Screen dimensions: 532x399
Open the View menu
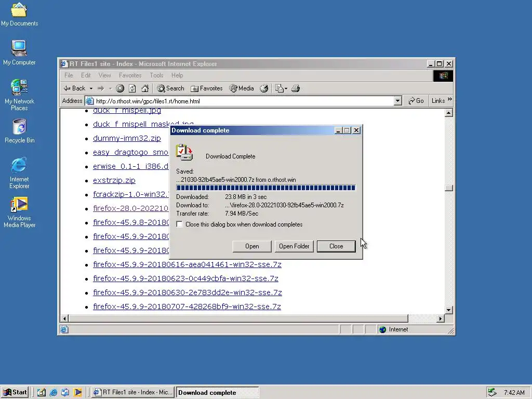tap(104, 75)
